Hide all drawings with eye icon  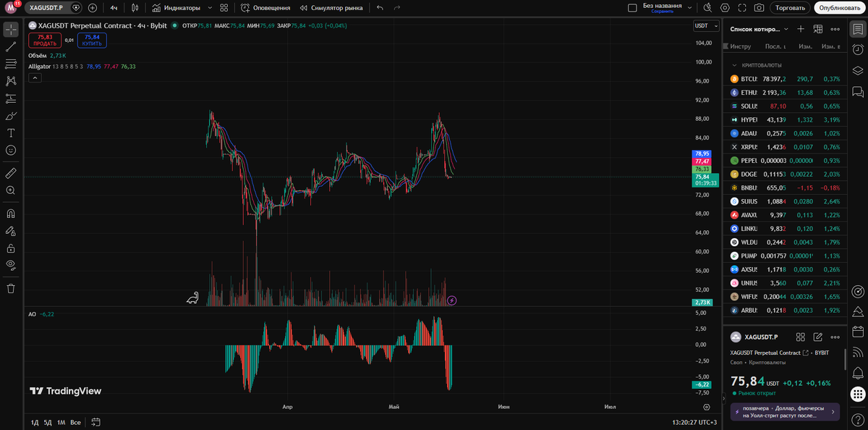point(11,265)
